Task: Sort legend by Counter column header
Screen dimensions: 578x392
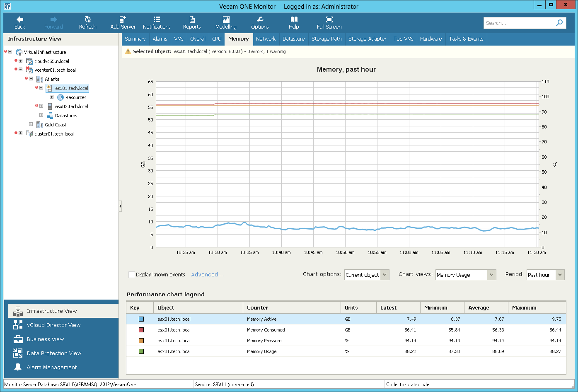Action: click(x=292, y=308)
